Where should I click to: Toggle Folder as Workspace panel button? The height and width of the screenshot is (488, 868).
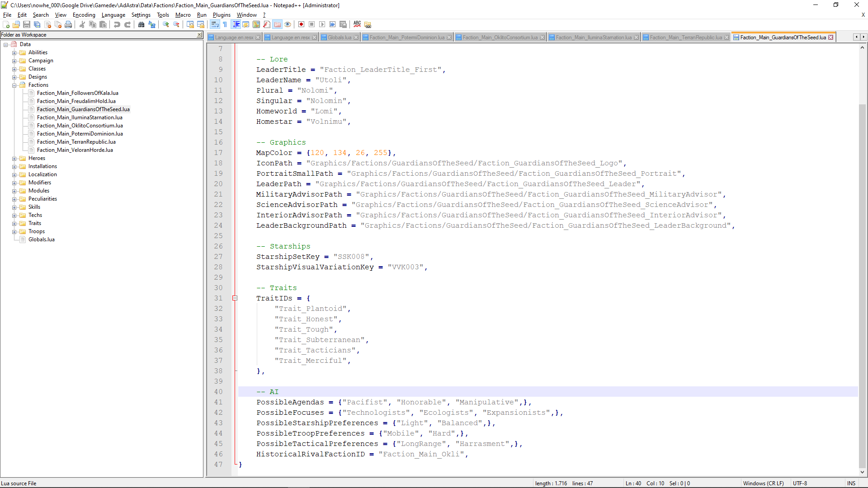coord(277,24)
